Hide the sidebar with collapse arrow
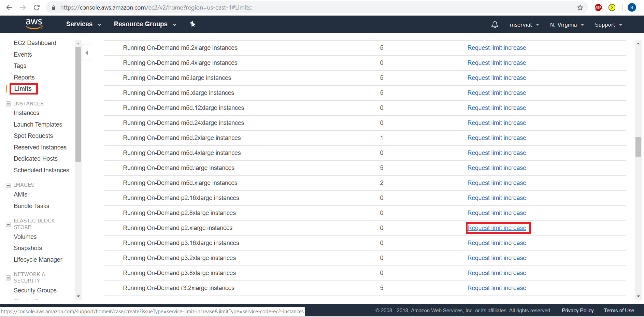Screen dimensions: 644x317 pyautogui.click(x=87, y=53)
